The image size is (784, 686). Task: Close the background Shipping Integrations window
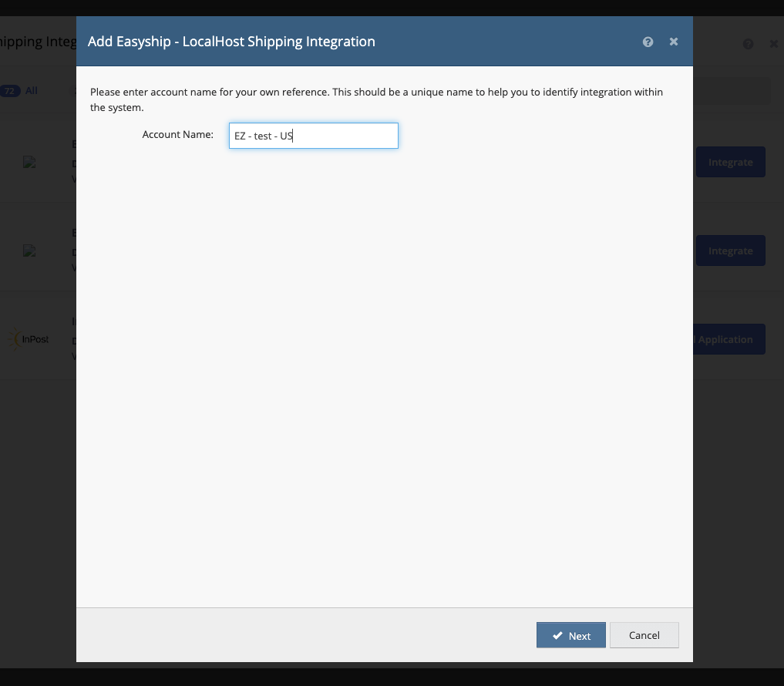774,44
